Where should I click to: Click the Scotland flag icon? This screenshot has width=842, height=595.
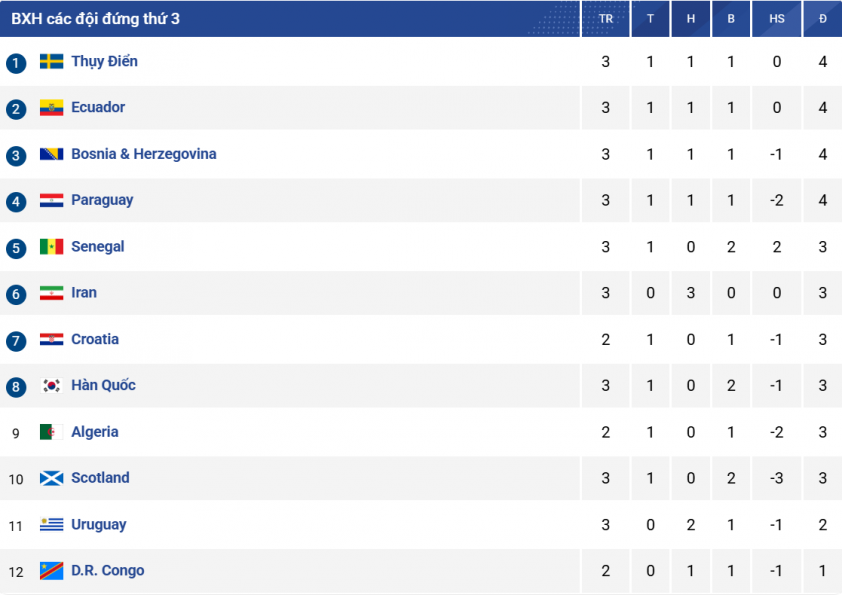(x=52, y=478)
